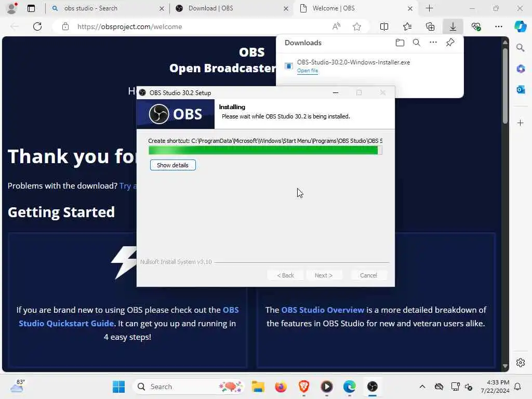The height and width of the screenshot is (399, 532).
Task: Close the Download | OBS tab
Action: [286, 8]
